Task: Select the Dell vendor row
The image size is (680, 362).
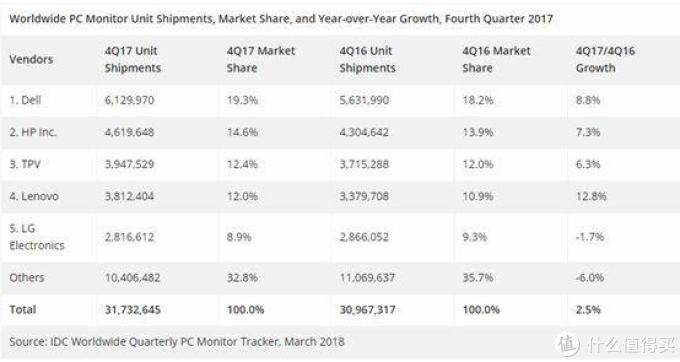Action: pos(340,100)
